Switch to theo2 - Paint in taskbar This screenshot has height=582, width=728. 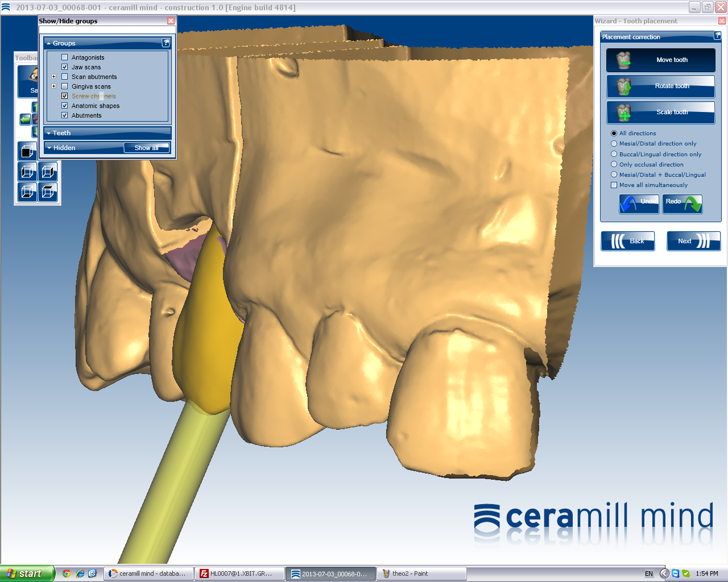pyautogui.click(x=421, y=573)
